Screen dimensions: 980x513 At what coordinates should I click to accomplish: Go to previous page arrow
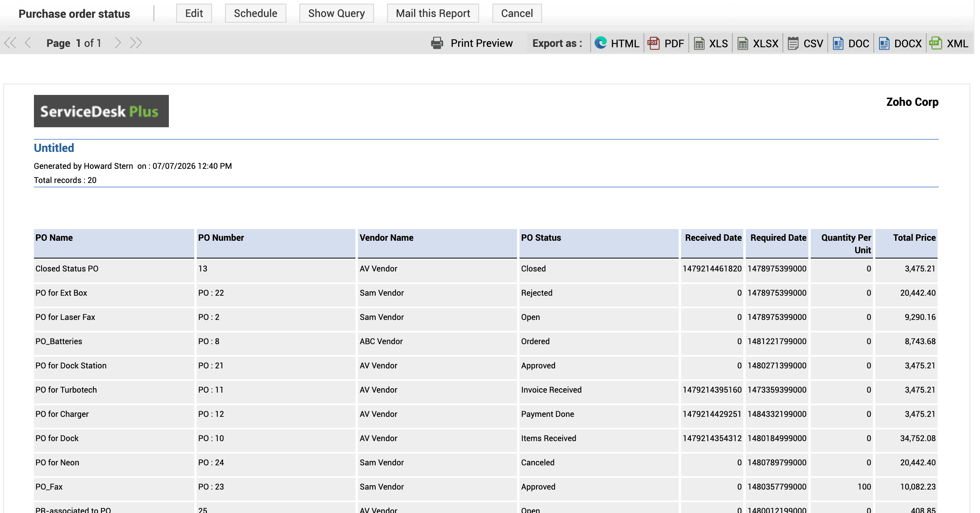pos(28,43)
